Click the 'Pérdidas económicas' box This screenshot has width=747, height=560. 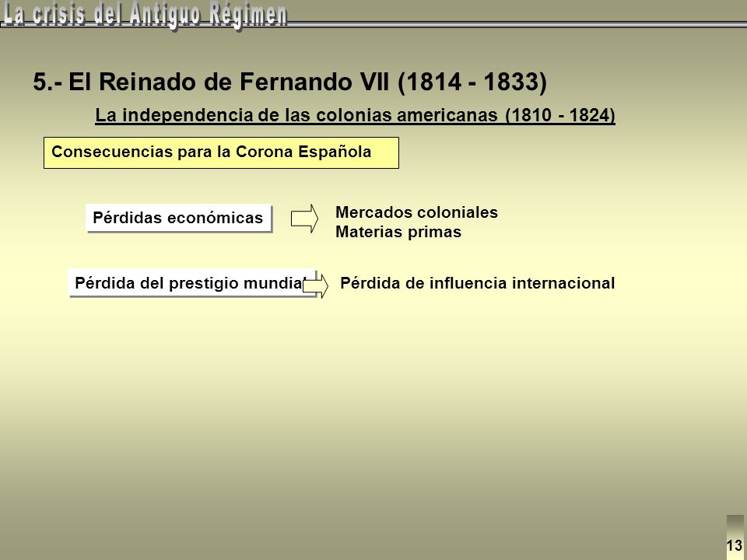tap(178, 218)
